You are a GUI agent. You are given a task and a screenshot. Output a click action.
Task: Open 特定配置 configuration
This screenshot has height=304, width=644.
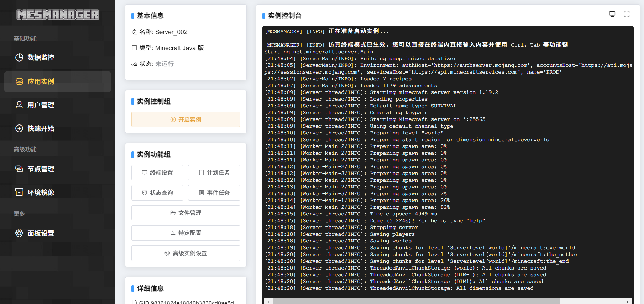click(186, 233)
